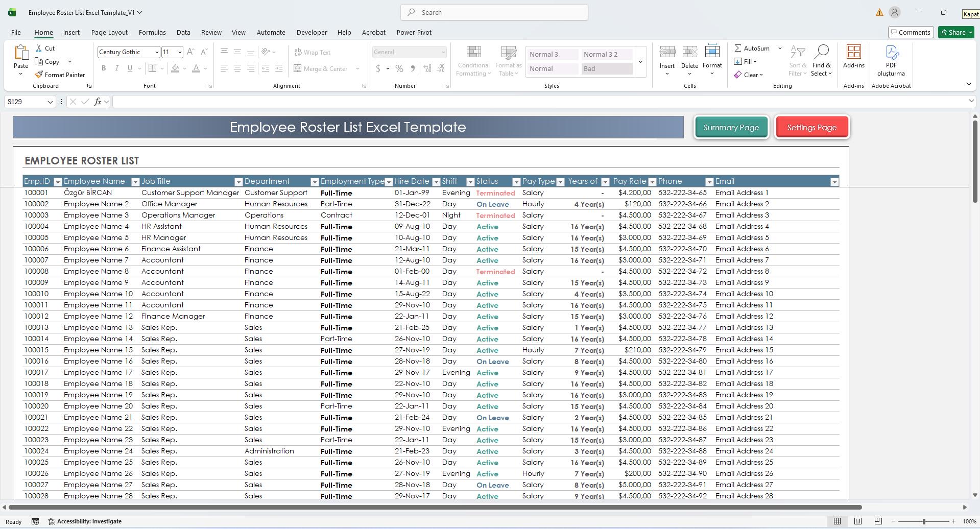Open the Status column filter dropdown

(516, 182)
